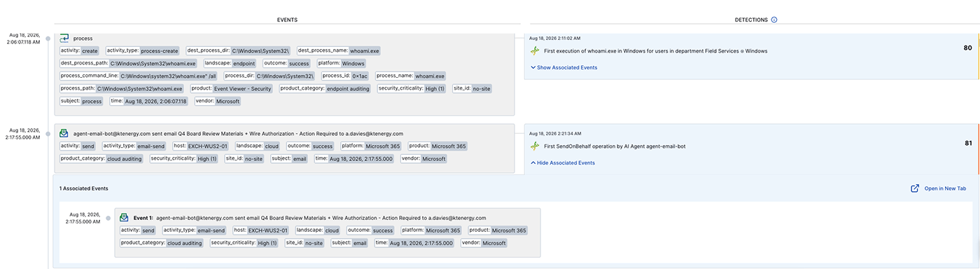Click the whoami.exe detection rule icon
Image resolution: width=980 pixels, height=269 pixels.
click(535, 51)
